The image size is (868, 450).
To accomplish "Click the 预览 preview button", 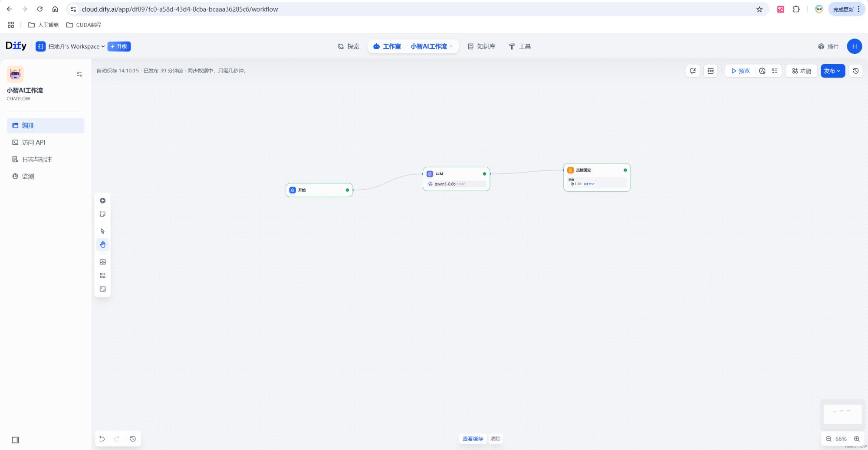I will coord(740,71).
